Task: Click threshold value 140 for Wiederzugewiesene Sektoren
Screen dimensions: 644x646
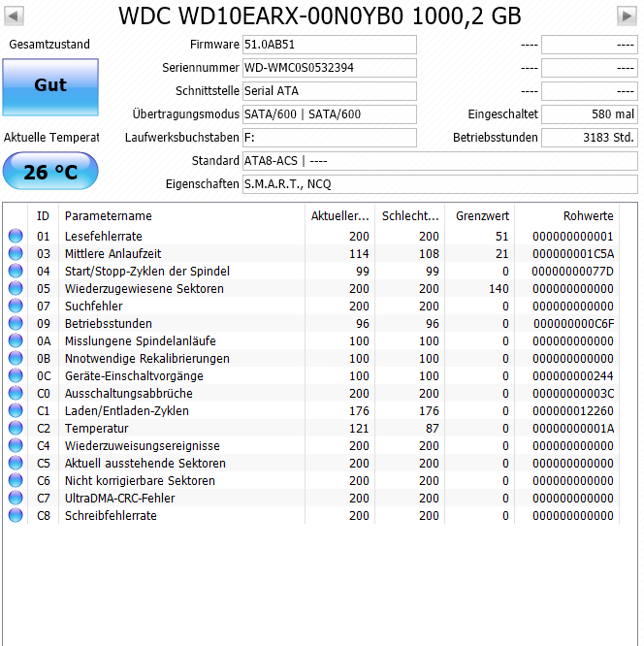Action: pyautogui.click(x=499, y=288)
